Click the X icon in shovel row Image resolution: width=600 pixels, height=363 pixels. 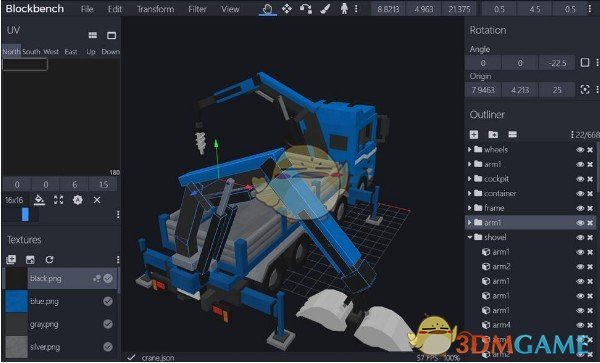(590, 237)
